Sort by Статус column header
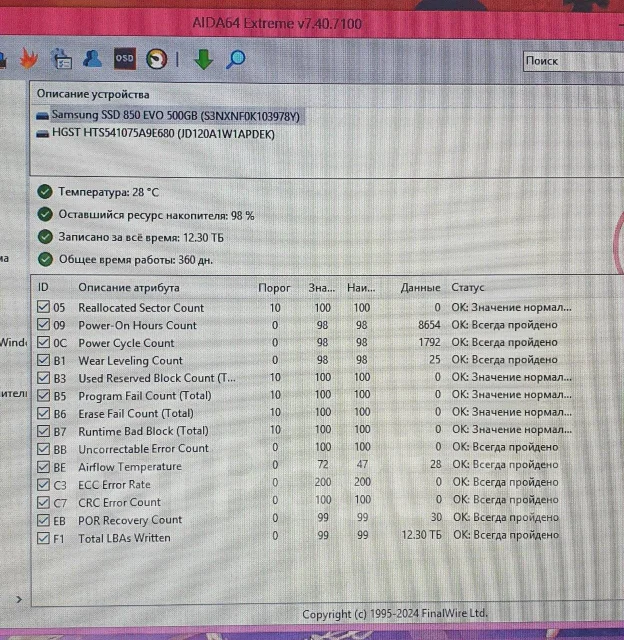624x640 pixels. [x=468, y=288]
